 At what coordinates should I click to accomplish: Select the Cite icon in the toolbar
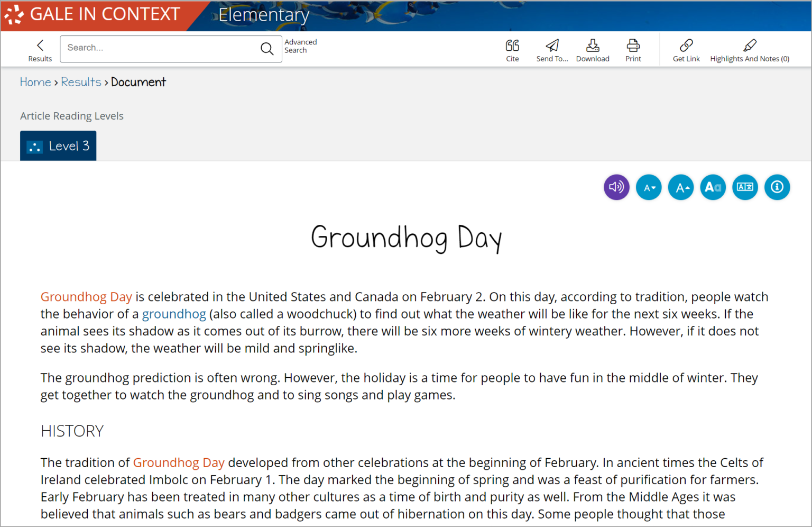point(512,49)
